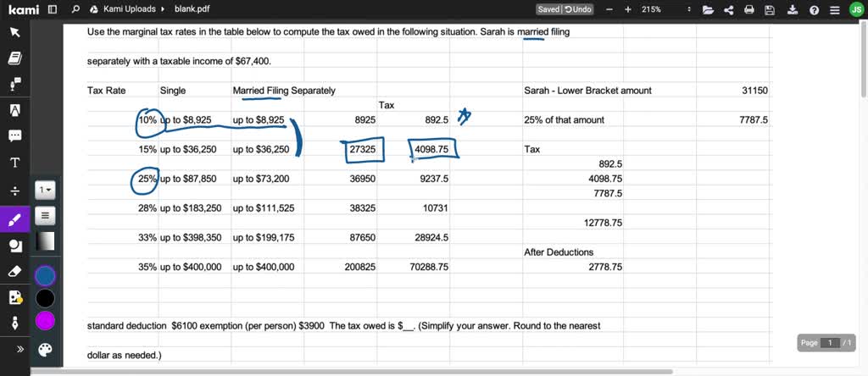This screenshot has width=868, height=376.
Task: Expand the toolbar with double chevron
Action: click(x=20, y=349)
